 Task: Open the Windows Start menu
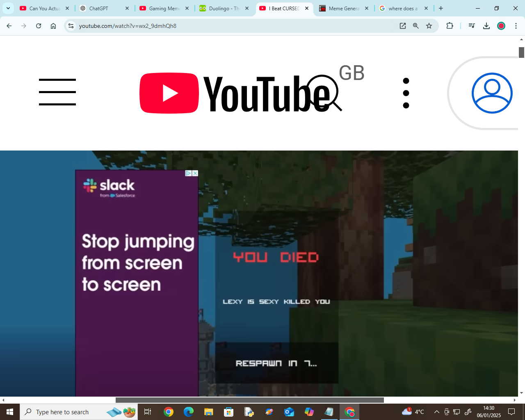coord(10,412)
